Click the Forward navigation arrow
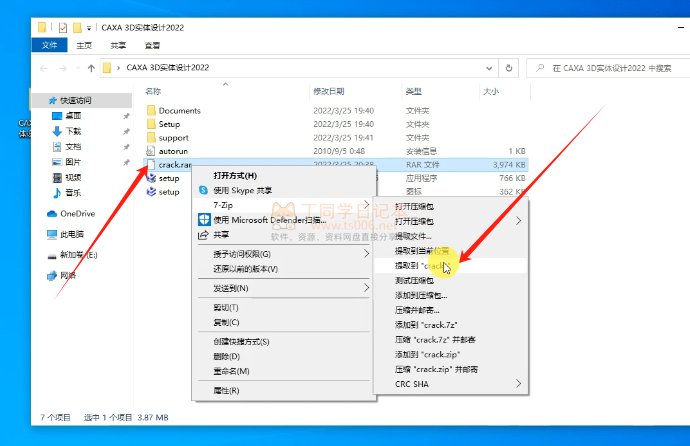Viewport: 690px width, 446px height. pyautogui.click(x=63, y=68)
